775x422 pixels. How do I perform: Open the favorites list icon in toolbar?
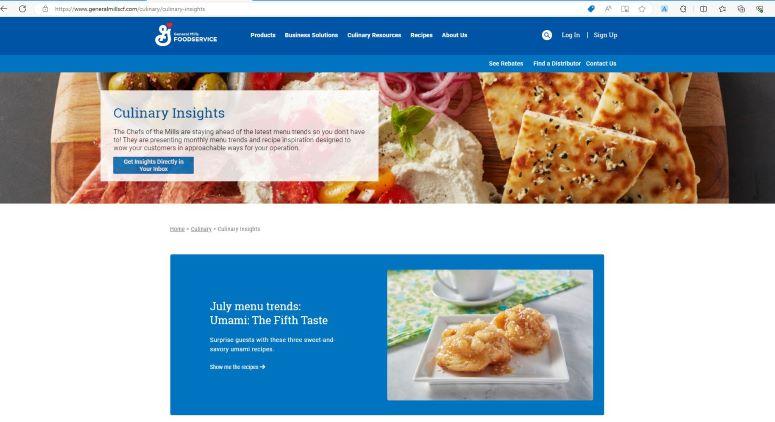[722, 9]
